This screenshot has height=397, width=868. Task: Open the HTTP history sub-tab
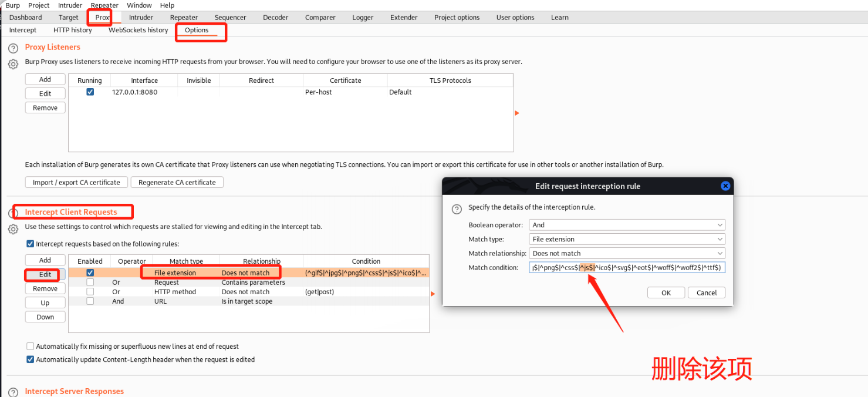click(x=73, y=30)
